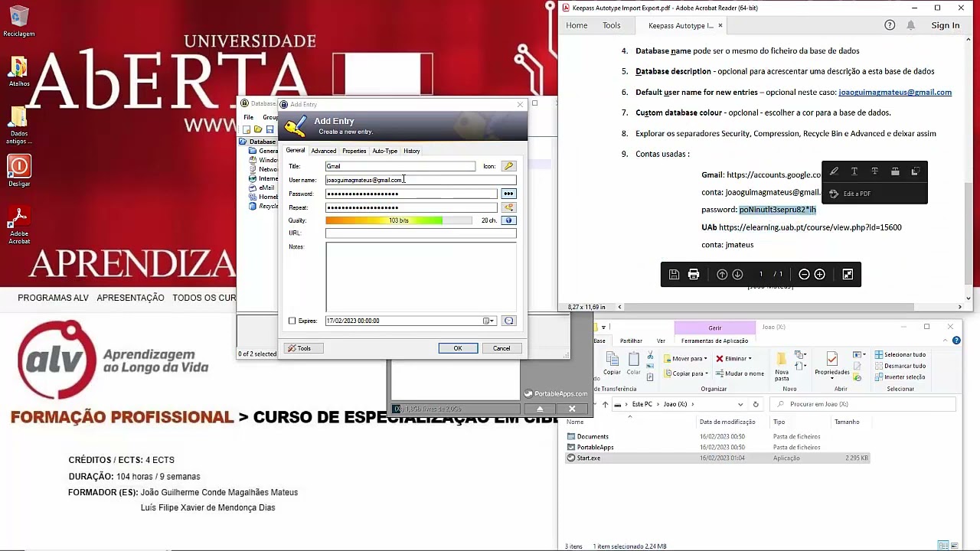Pick an entry icon with the key button
Image resolution: width=980 pixels, height=551 pixels.
pos(508,166)
